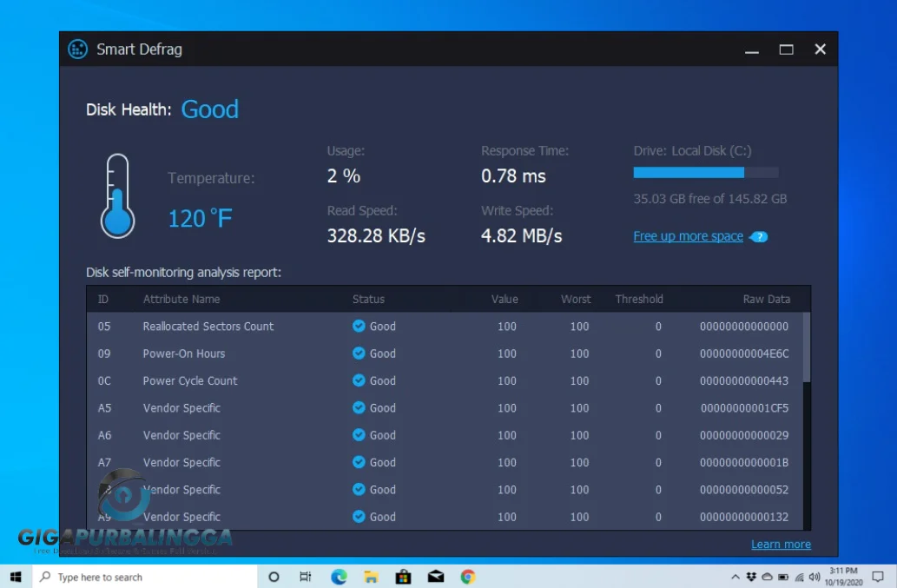
Task: Click the ID cell A6
Action: (x=104, y=435)
